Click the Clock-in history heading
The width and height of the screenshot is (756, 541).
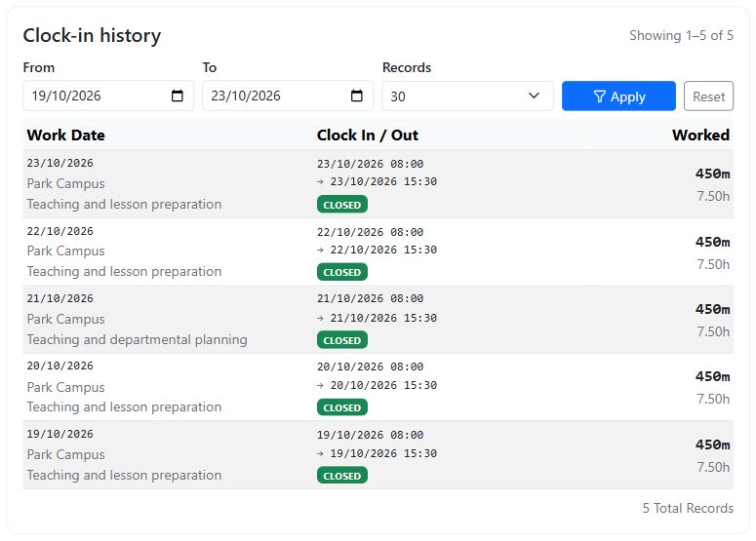pos(92,36)
